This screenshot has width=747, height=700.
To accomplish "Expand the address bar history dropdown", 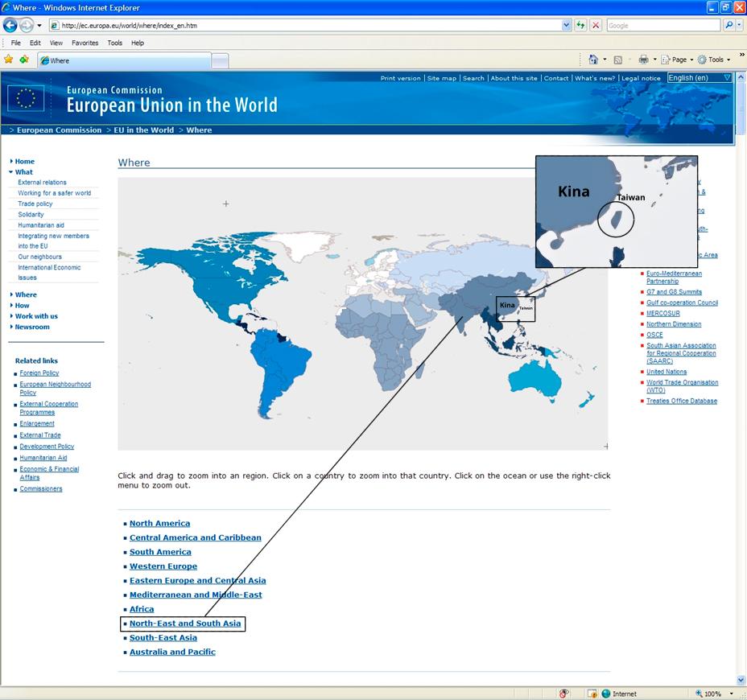I will (x=566, y=25).
